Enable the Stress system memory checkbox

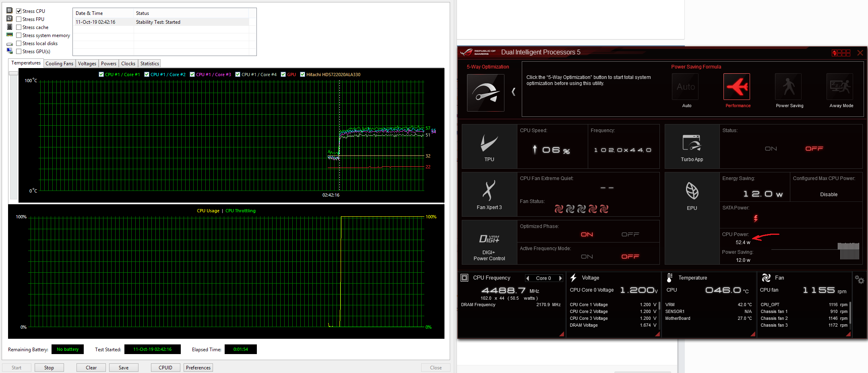[19, 35]
